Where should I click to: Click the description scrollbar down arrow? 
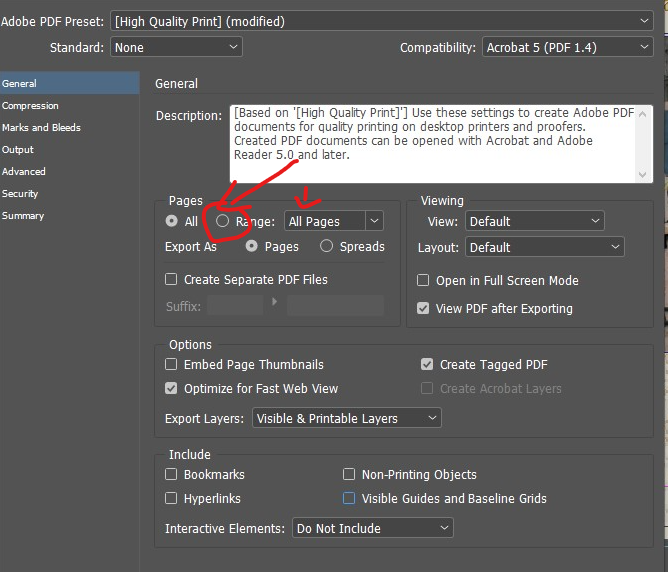click(x=643, y=174)
